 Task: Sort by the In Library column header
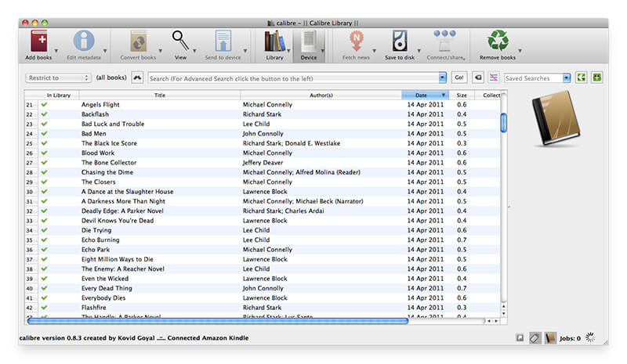pos(58,95)
